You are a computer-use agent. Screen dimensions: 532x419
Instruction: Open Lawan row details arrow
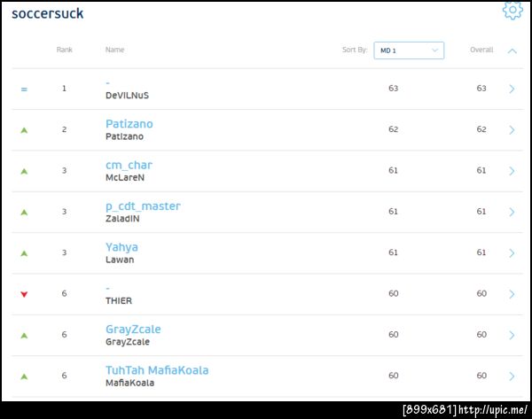512,252
